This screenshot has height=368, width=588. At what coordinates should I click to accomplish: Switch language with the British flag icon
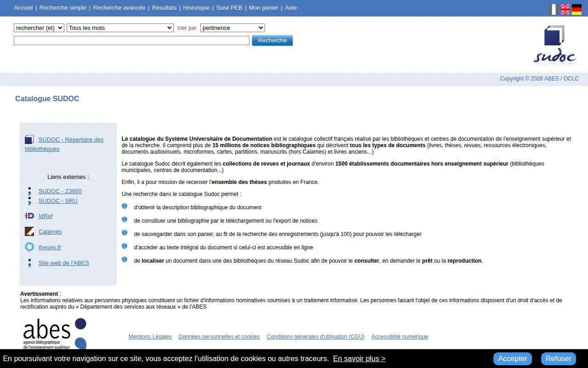click(565, 9)
